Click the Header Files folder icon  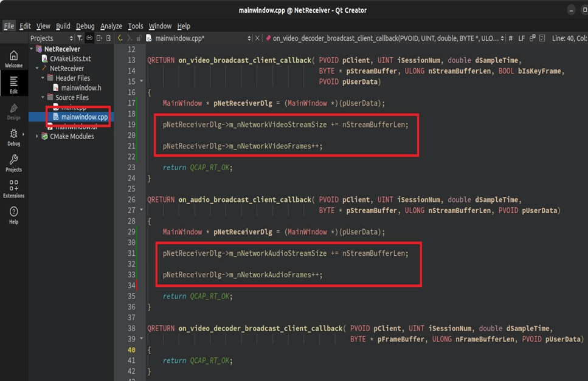click(50, 78)
